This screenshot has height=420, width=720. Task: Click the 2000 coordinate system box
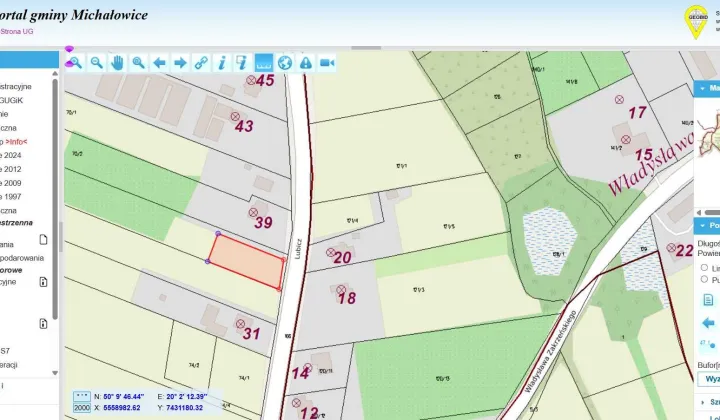coord(82,408)
